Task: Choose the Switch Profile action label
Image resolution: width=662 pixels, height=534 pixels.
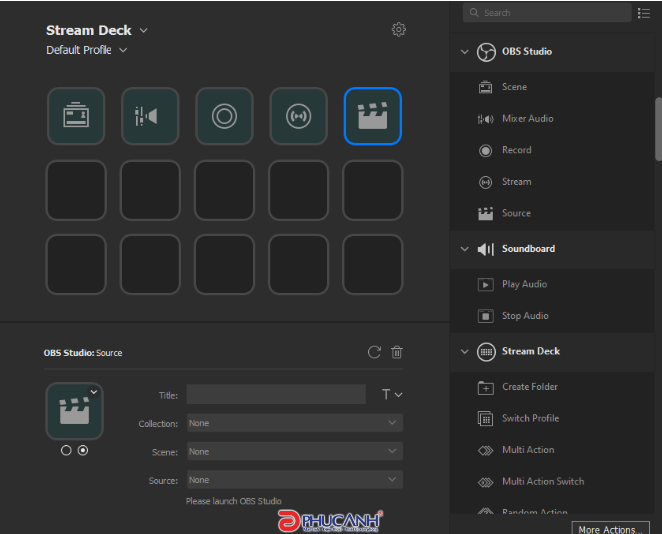Action: pos(530,418)
